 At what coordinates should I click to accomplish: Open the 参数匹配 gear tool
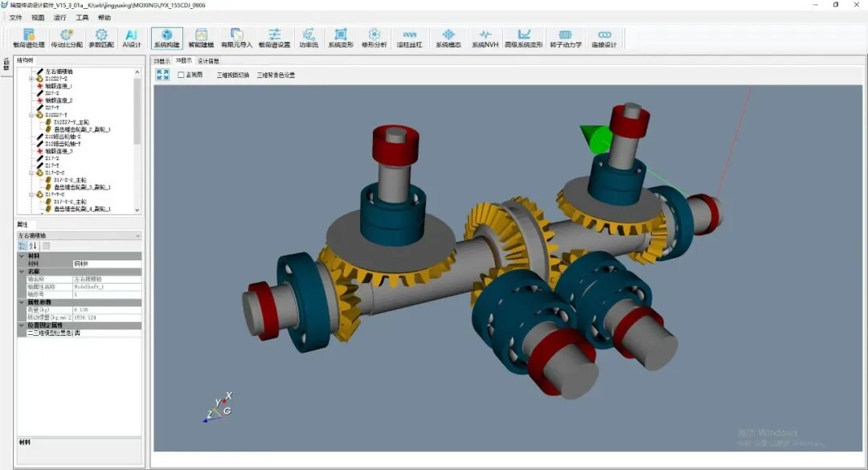click(101, 38)
